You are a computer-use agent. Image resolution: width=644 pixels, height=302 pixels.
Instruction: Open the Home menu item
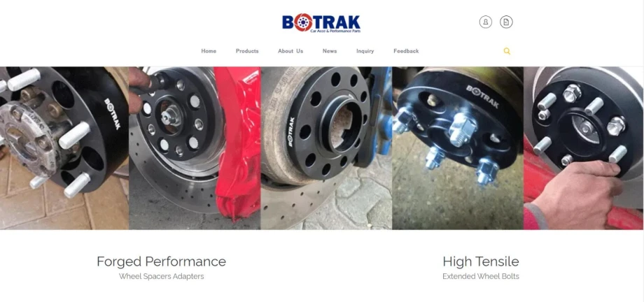coord(209,51)
